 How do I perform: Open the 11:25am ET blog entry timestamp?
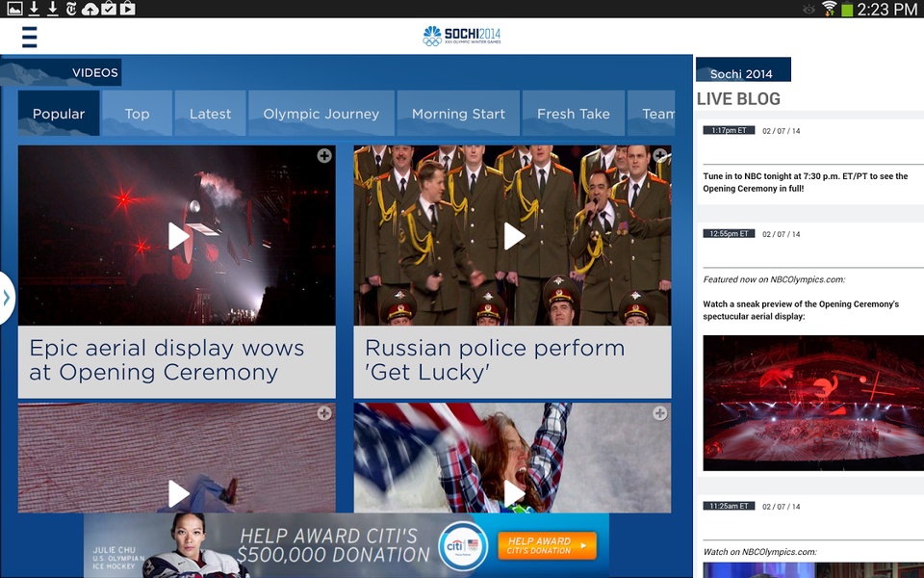pyautogui.click(x=729, y=506)
